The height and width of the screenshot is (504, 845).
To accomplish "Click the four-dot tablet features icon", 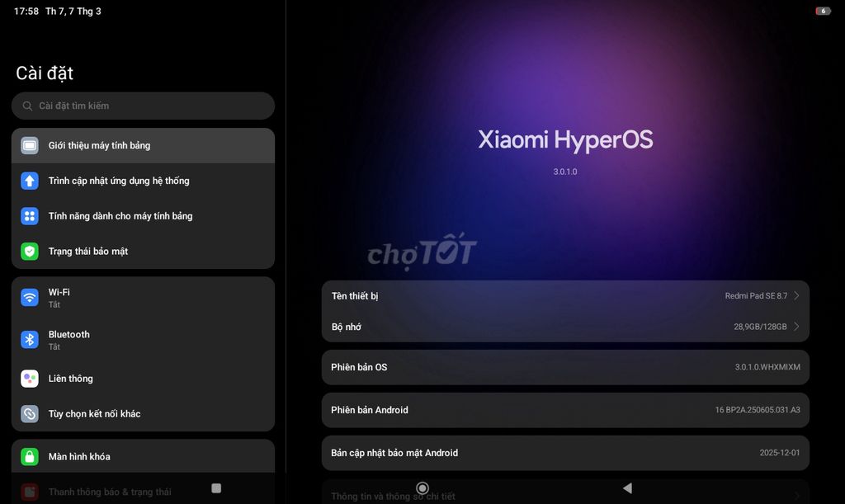I will pos(30,216).
